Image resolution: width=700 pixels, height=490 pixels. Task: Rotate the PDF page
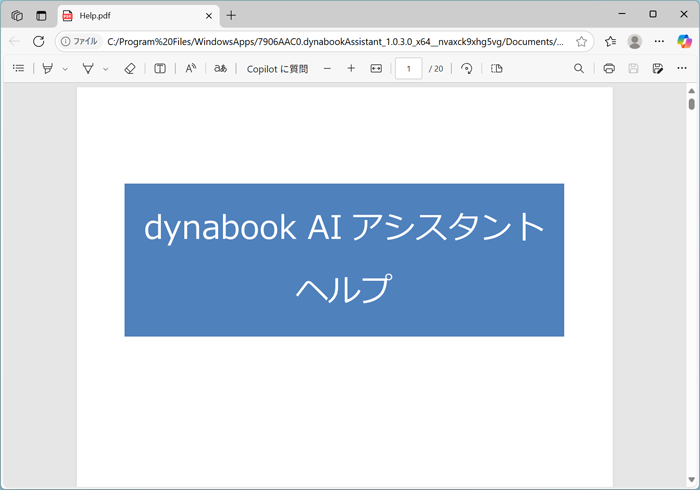tap(467, 68)
